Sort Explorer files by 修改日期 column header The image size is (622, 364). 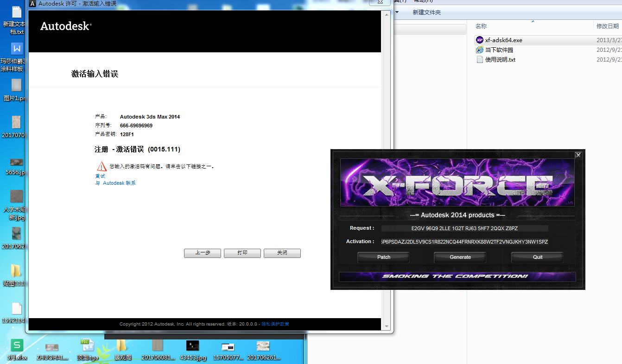pyautogui.click(x=608, y=26)
